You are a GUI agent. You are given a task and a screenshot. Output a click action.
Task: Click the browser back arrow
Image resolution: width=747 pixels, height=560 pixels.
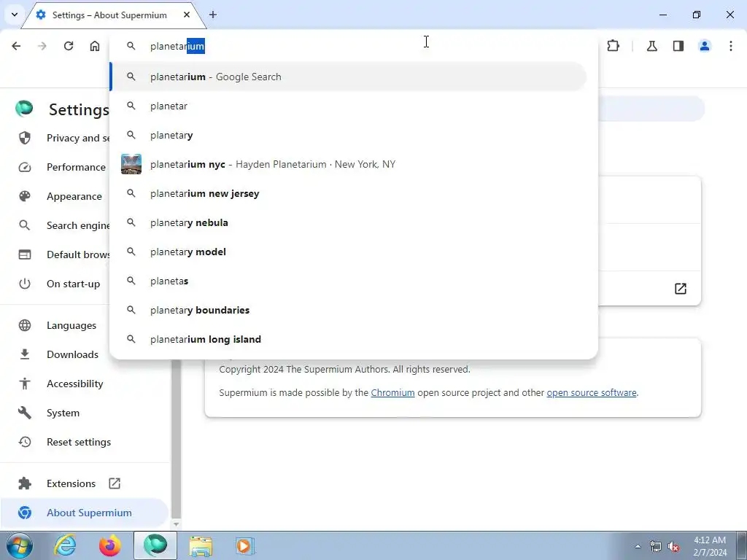16,46
